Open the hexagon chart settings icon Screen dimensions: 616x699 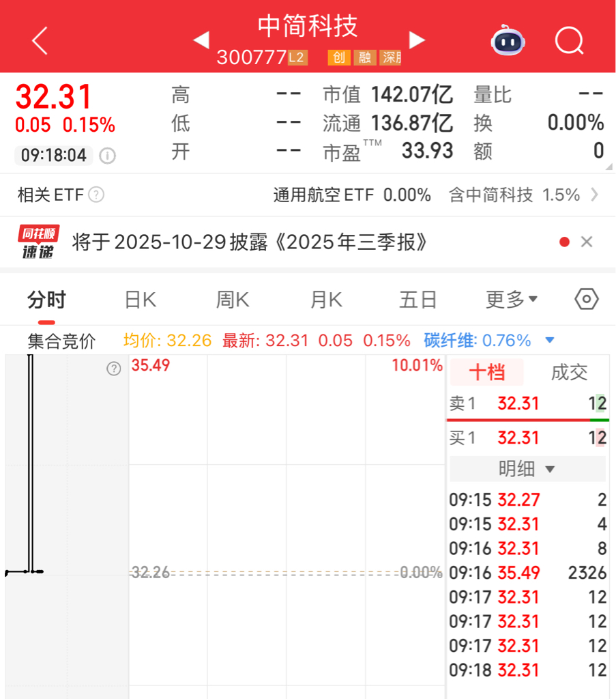point(587,299)
